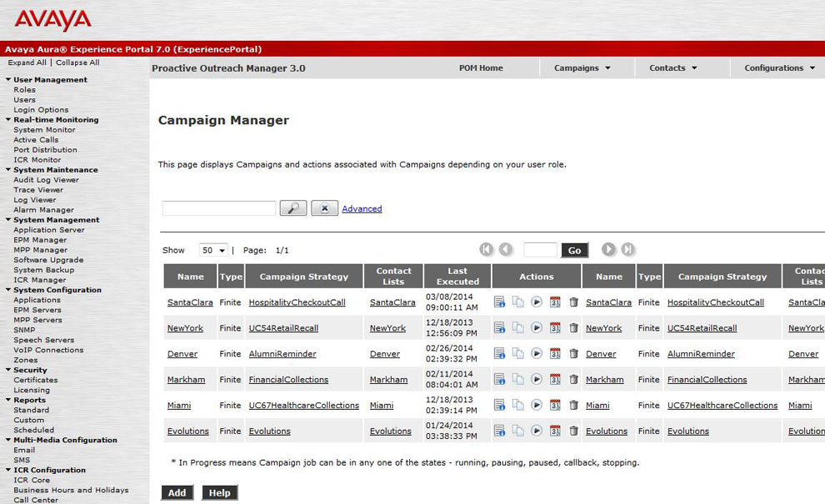This screenshot has width=825, height=504.
Task: Start the Markham campaign via play icon
Action: 537,379
